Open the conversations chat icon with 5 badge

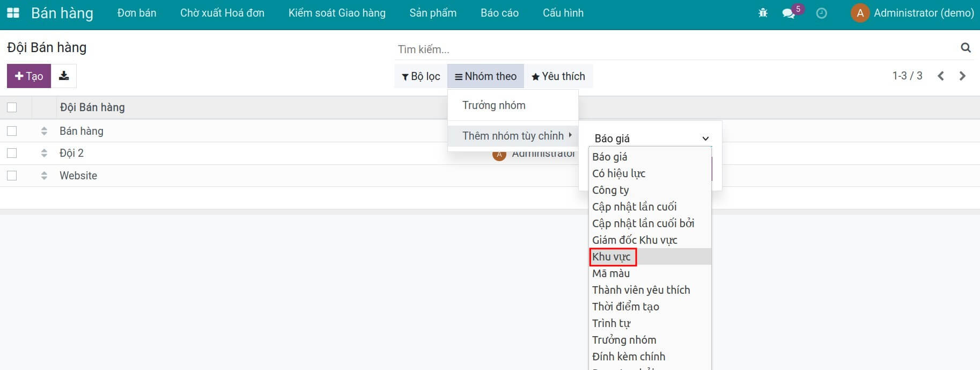789,13
